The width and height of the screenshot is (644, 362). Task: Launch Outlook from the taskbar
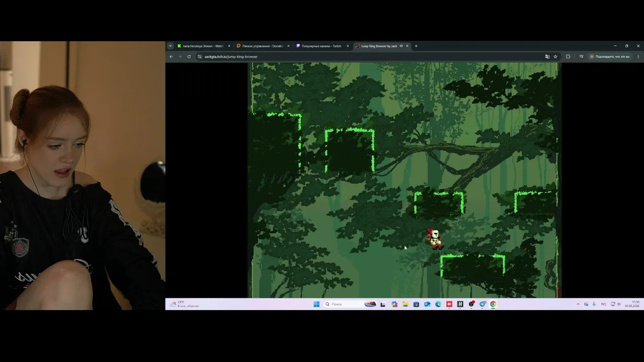tap(427, 304)
